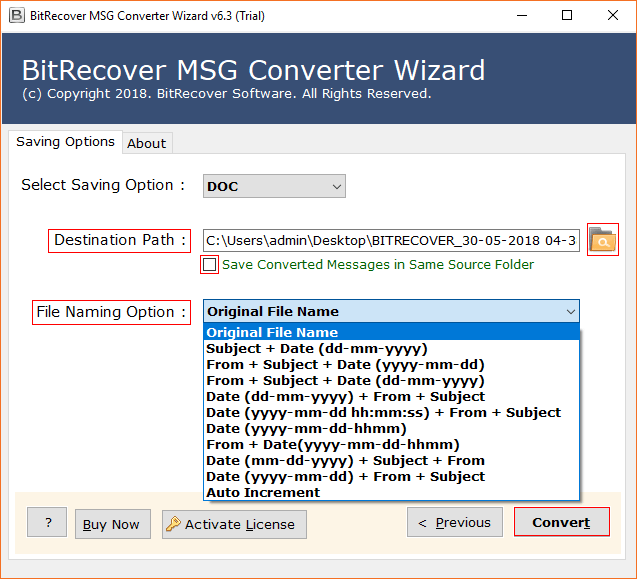
Task: Pick Date (yyyy-mm-dd) + From + Subject
Action: tap(391, 477)
